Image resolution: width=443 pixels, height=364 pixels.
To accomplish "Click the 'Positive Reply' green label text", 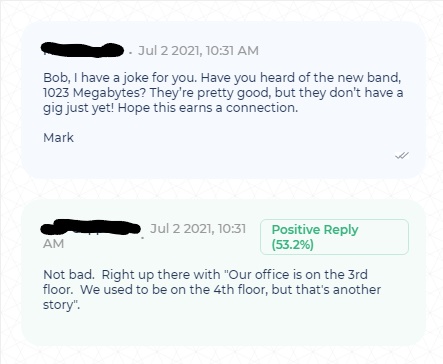I will [315, 230].
